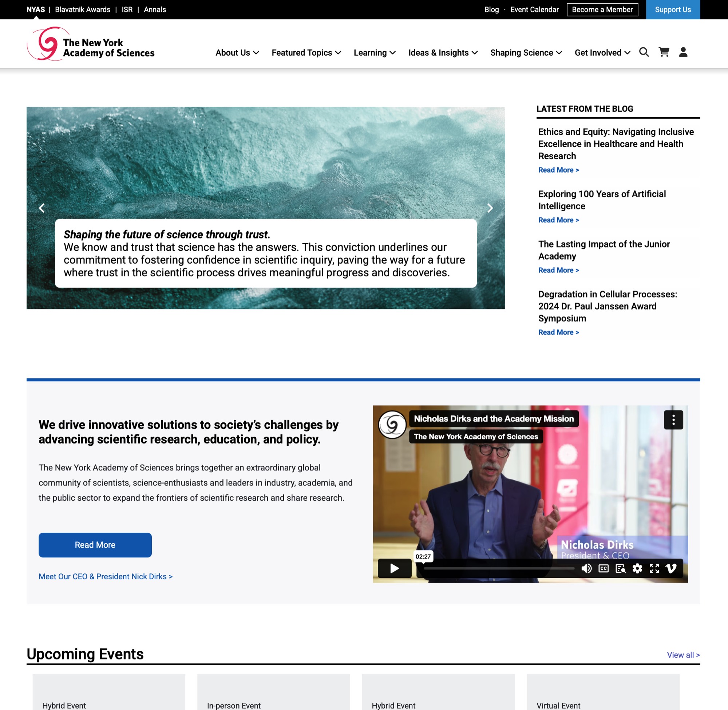Screen dimensions: 728x710
Task: Open video settings gear icon
Action: [x=637, y=568]
